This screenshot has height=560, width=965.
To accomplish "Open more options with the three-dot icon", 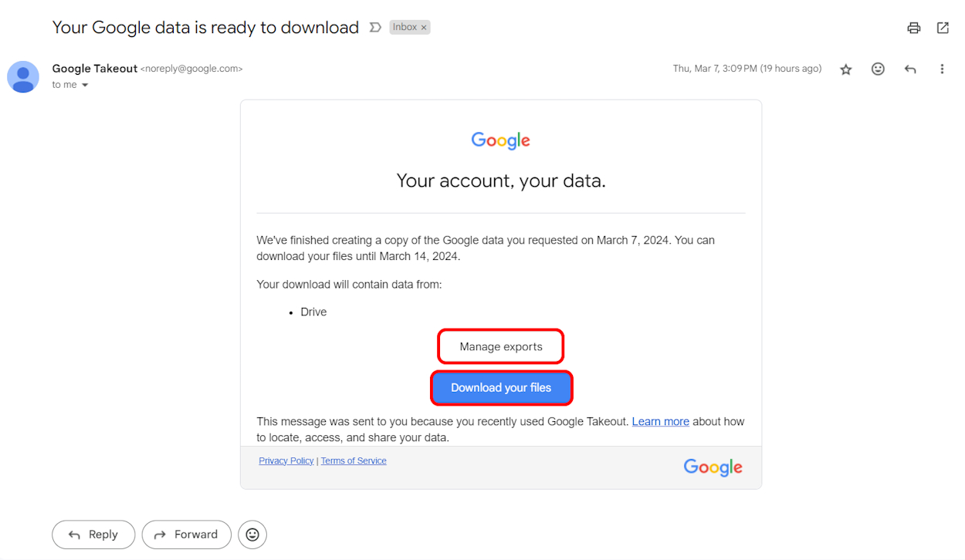I will 942,69.
